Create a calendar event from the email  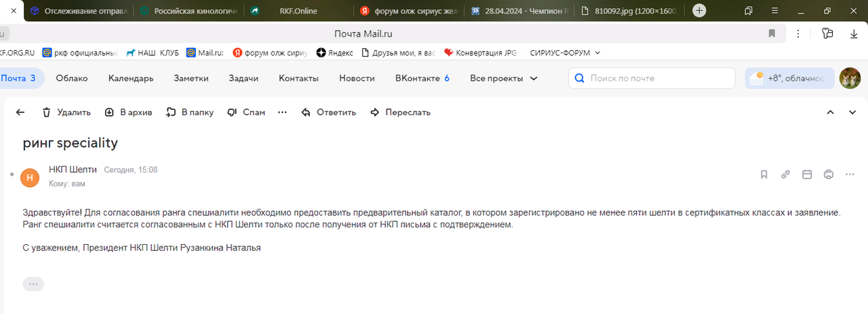(807, 174)
